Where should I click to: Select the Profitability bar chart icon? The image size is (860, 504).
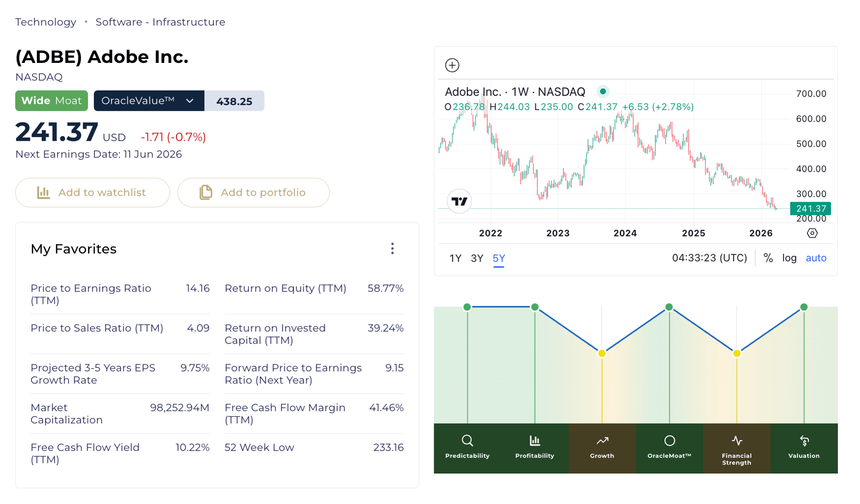[x=534, y=441]
